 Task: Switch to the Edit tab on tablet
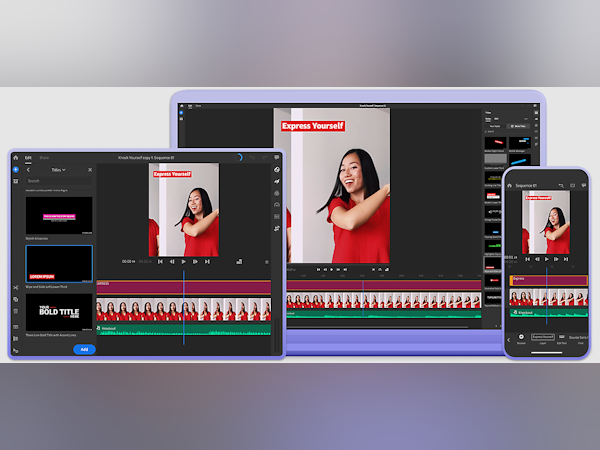[28, 158]
